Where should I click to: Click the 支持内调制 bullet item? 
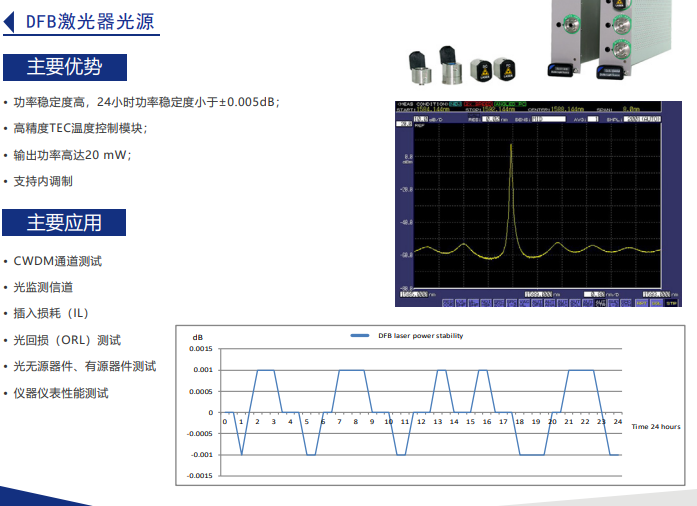click(x=43, y=181)
